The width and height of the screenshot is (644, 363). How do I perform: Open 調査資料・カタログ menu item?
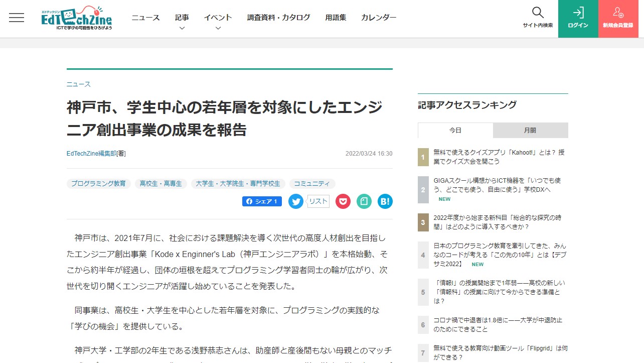279,18
